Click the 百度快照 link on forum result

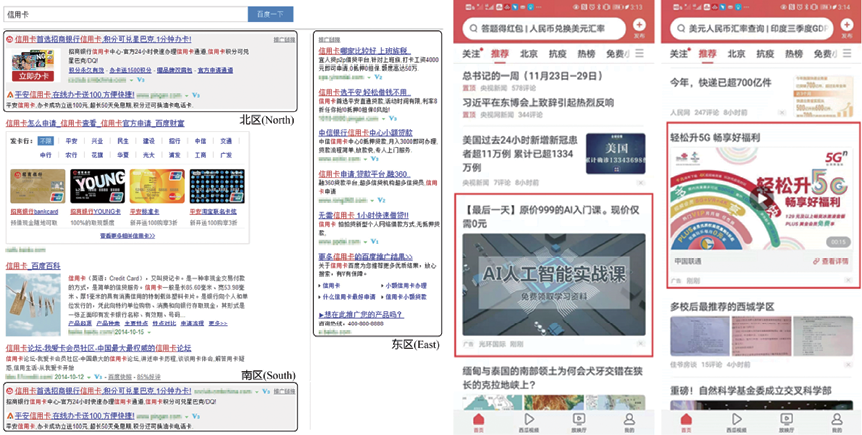coord(119,377)
